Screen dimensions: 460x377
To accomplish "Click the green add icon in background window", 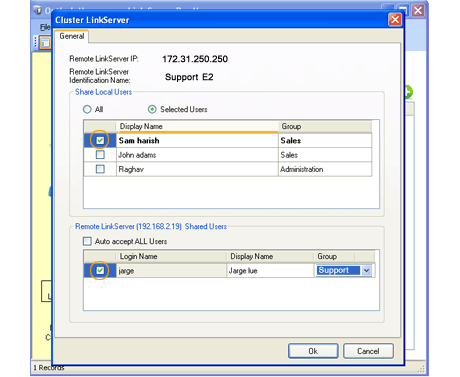I will coord(408,92).
